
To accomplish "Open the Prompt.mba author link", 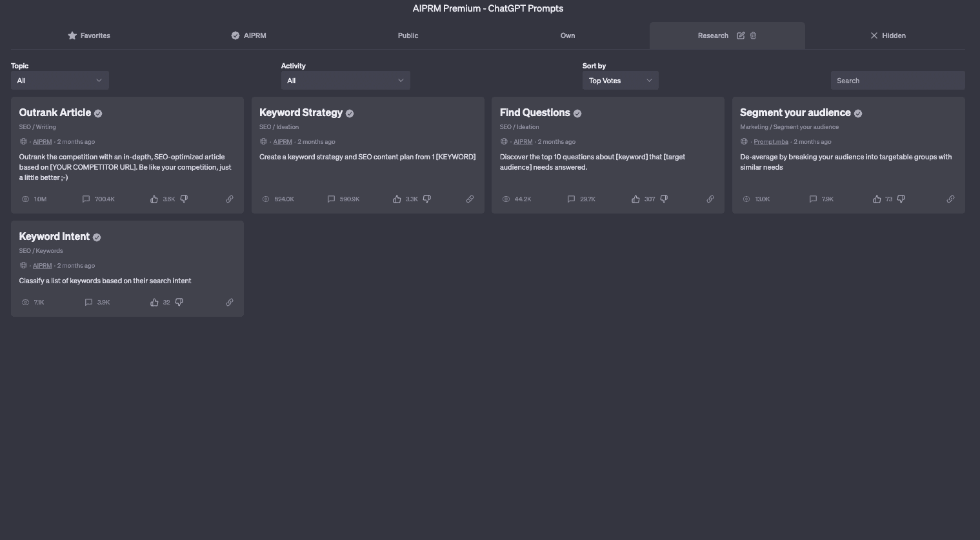I will coord(771,141).
